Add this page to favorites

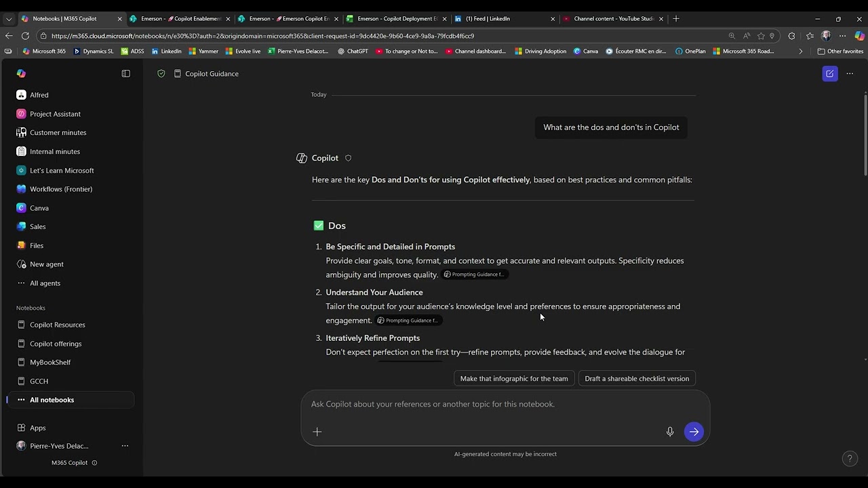(x=761, y=36)
